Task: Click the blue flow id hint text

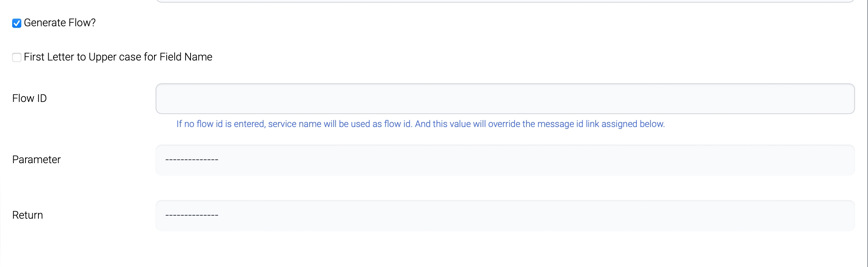Action: [x=420, y=124]
